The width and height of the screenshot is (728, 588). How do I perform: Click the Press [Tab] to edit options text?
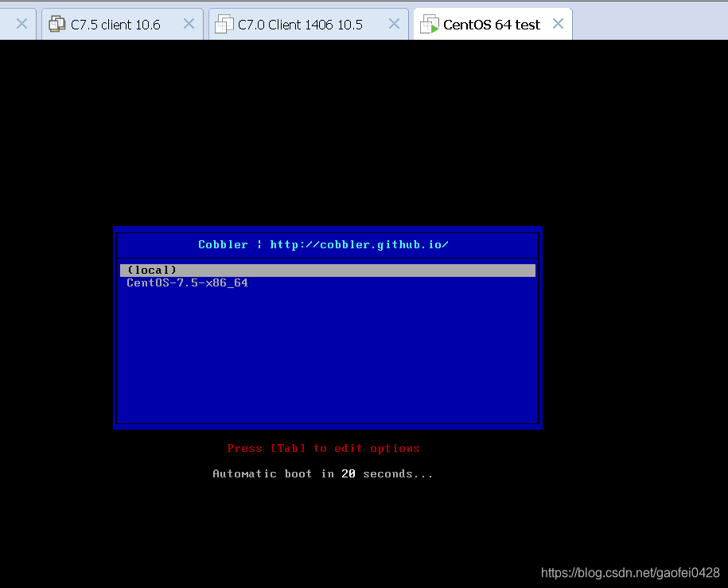(x=323, y=449)
